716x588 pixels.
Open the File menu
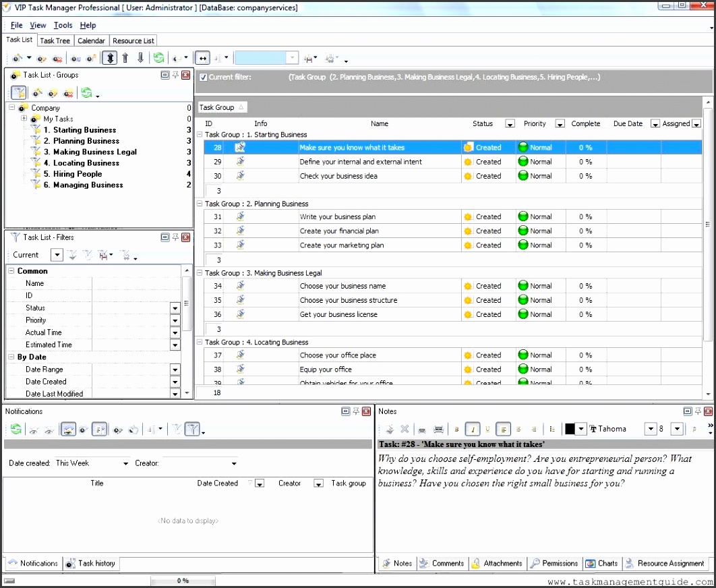16,25
